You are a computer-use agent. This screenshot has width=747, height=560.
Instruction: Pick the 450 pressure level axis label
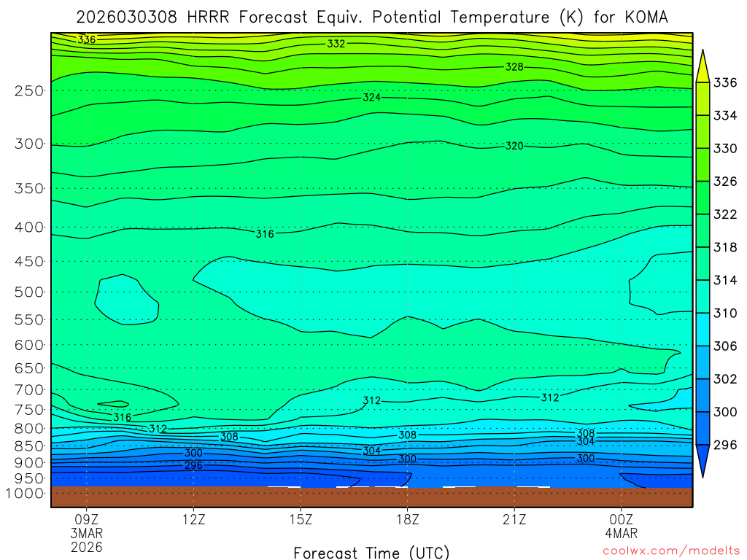(x=29, y=262)
